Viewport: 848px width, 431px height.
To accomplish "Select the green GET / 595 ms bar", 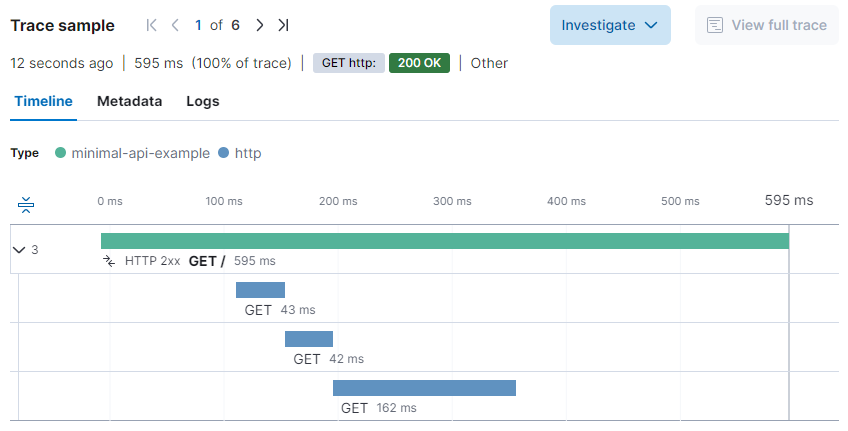I will pyautogui.click(x=444, y=241).
